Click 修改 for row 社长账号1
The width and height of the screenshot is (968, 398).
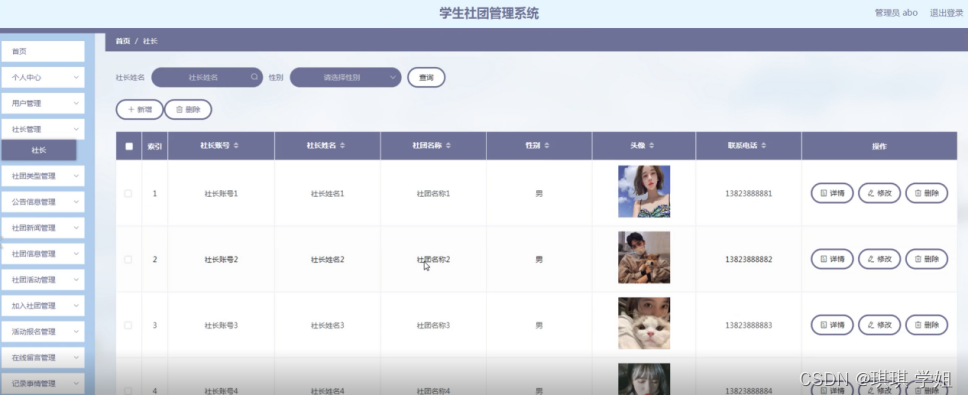(880, 193)
